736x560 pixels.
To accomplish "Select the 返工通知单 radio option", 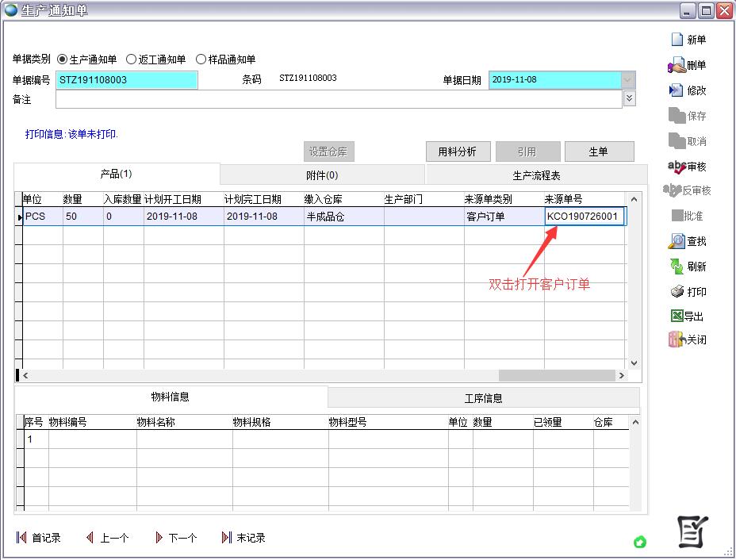I will (x=132, y=59).
